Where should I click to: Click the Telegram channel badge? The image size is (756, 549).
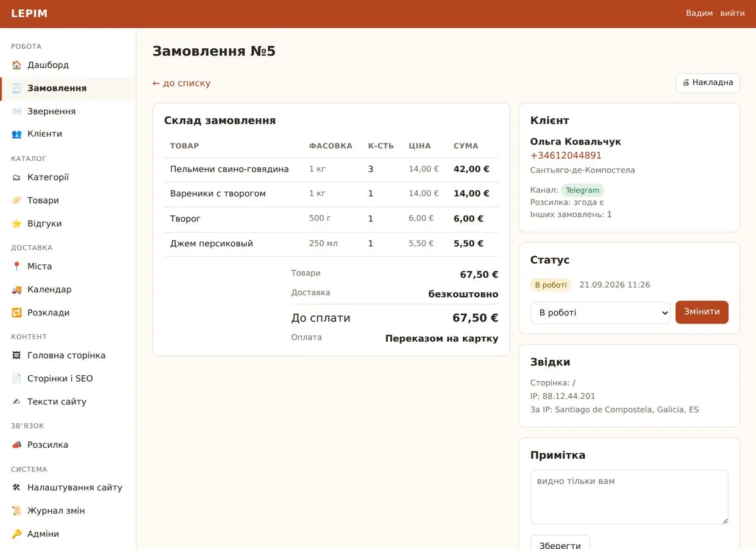coord(582,190)
